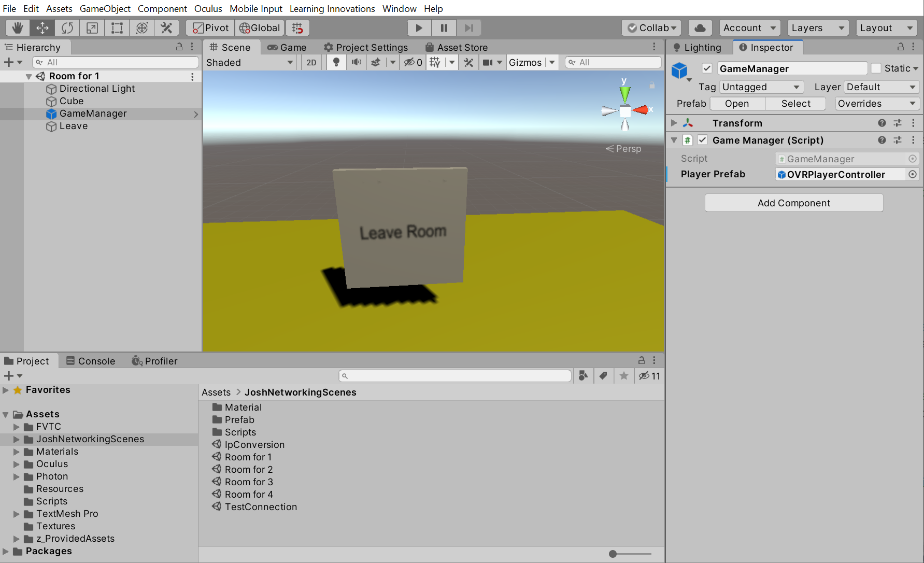The height and width of the screenshot is (563, 924).
Task: Click the prefab Select button
Action: 796,103
